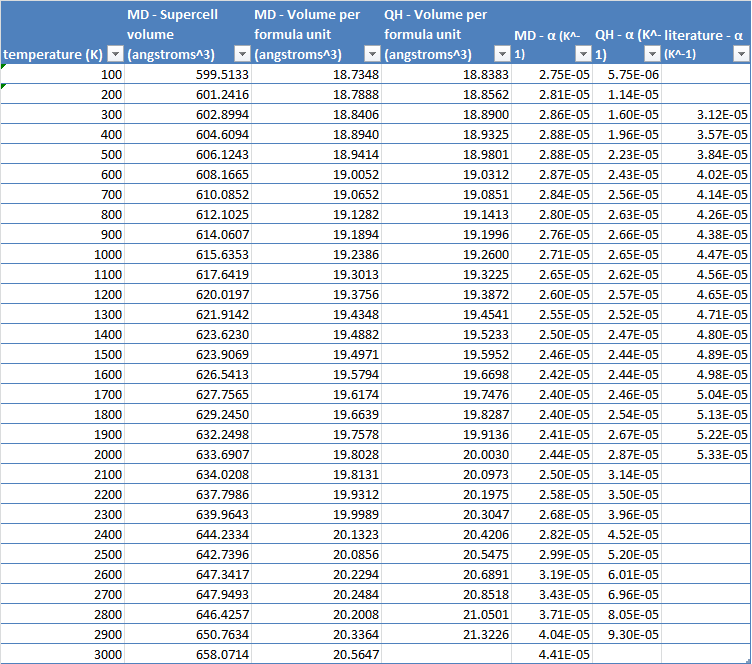The width and height of the screenshot is (752, 664).
Task: Open temperature (K) column filter dropdown
Action: coord(116,54)
